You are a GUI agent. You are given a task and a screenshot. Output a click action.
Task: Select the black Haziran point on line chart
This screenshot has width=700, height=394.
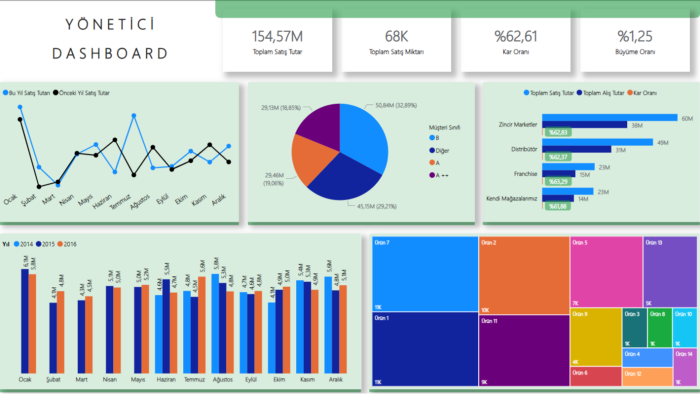115,140
